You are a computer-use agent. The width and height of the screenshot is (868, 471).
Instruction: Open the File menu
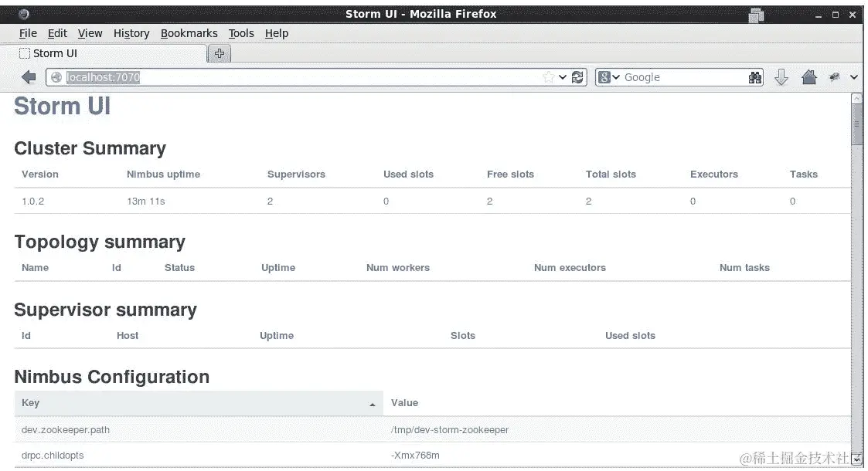point(28,33)
